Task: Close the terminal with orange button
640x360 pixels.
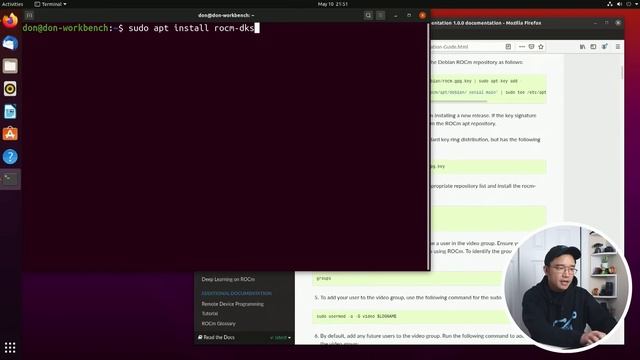Action: 422,16
